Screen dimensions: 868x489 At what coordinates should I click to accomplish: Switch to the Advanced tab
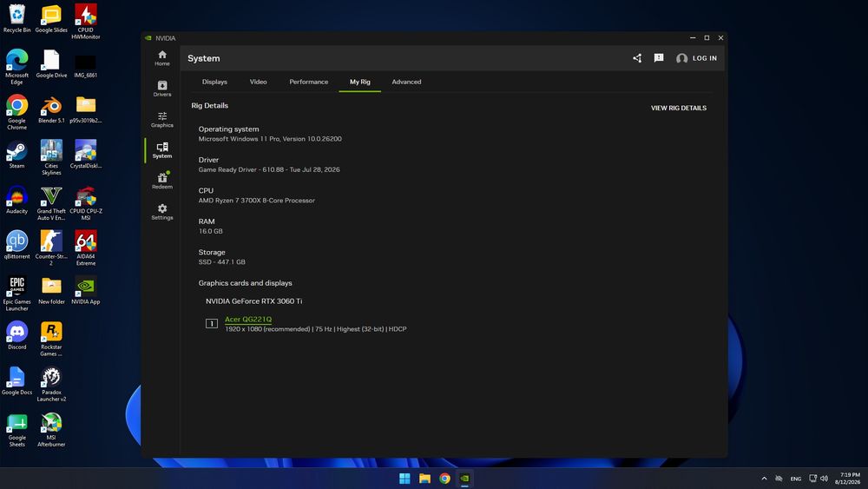[406, 82]
